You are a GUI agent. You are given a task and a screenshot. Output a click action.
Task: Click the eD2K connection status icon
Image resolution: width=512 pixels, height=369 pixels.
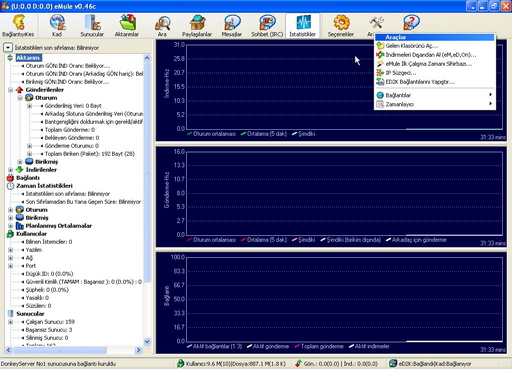[393, 363]
